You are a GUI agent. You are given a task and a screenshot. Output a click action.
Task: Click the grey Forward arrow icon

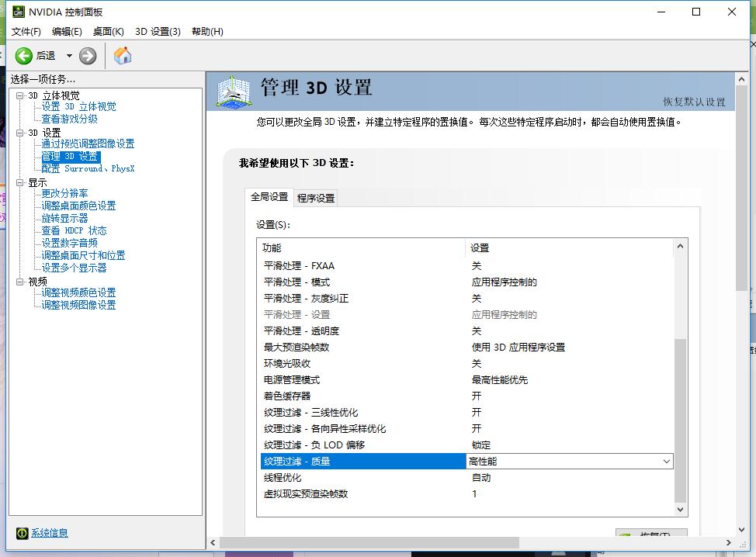pyautogui.click(x=88, y=56)
